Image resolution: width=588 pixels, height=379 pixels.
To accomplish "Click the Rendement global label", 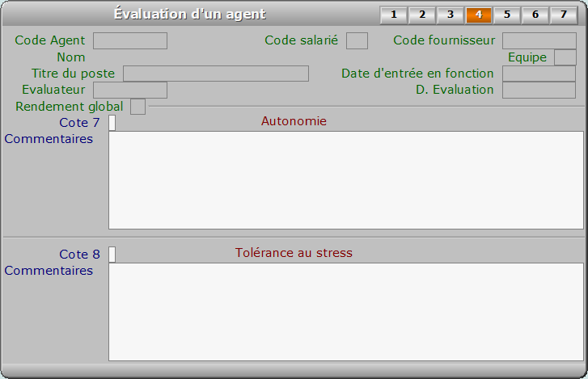I will click(69, 107).
